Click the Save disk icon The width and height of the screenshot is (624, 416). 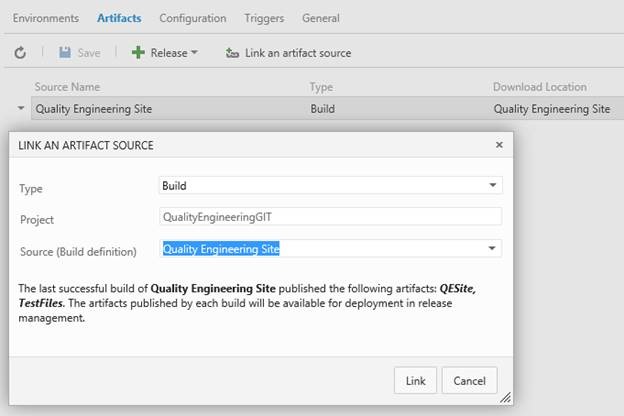coord(65,52)
